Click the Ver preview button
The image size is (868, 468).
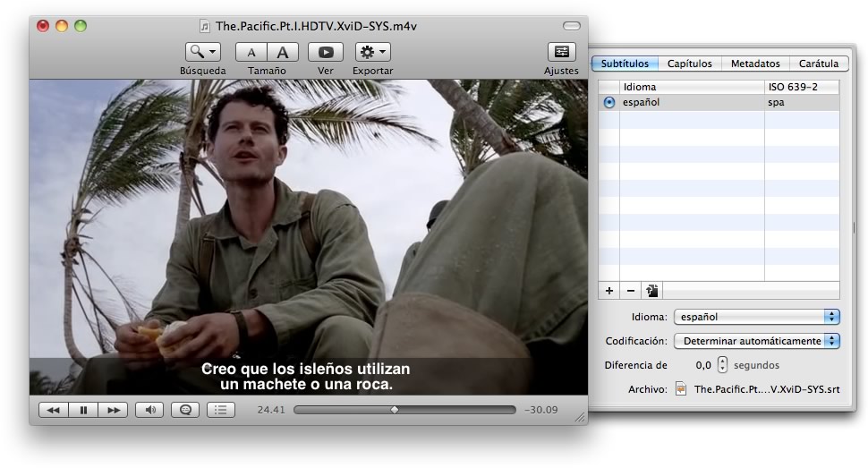click(x=326, y=52)
